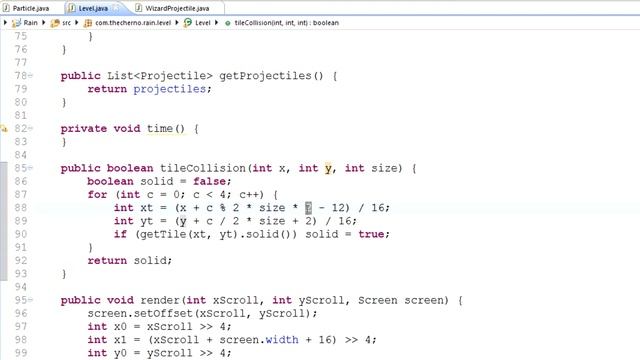Click highlighted y in 'int yt' line
The image size is (640, 360).
coord(183,221)
